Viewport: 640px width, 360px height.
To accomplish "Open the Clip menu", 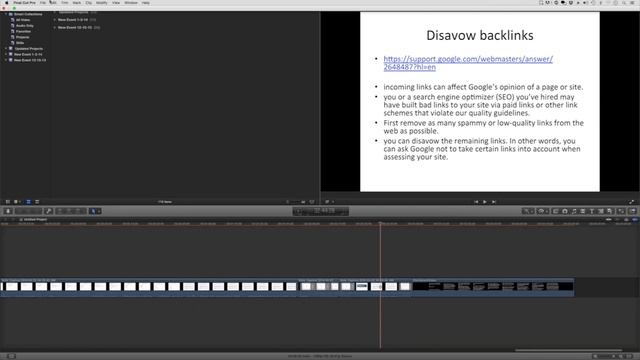I will point(89,3).
